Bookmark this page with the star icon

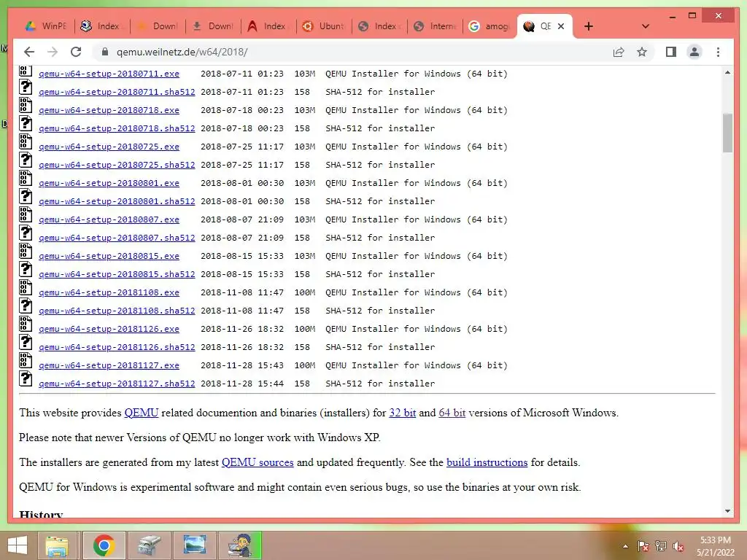click(642, 52)
